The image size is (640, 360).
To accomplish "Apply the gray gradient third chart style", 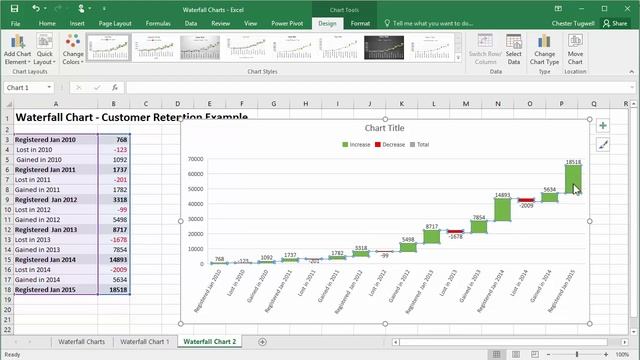I will (200, 47).
